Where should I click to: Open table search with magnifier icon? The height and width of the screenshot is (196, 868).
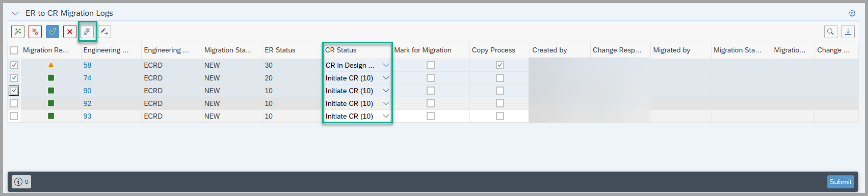pos(831,32)
